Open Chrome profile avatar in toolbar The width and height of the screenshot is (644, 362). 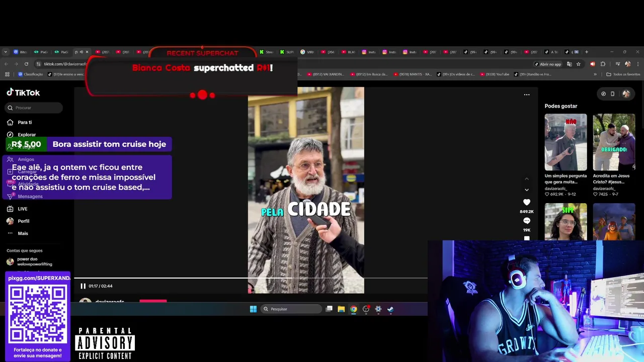point(627,64)
